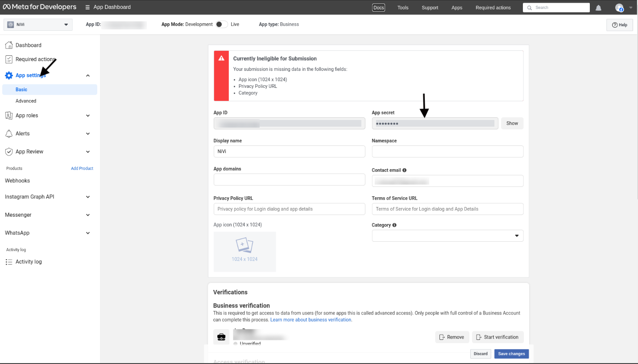This screenshot has width=638, height=364.
Task: Click the Namespace input field
Action: pos(447,151)
